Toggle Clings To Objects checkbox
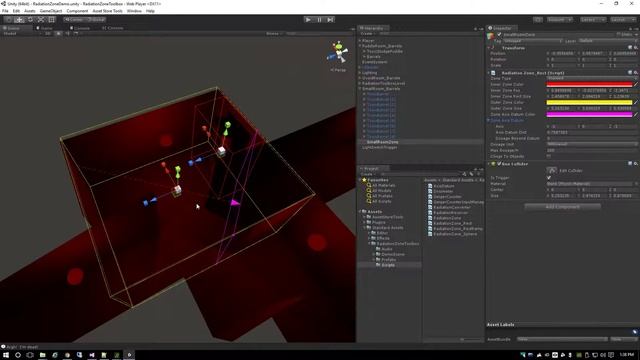640x360 pixels. [549, 156]
